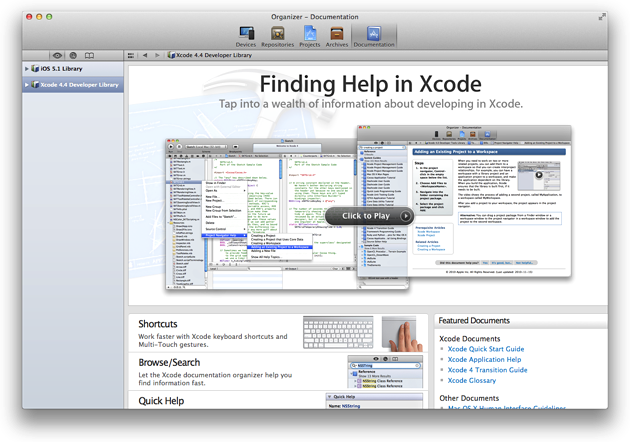Open the Xcode 4 Transition Guide link
This screenshot has height=442, width=630.
[487, 370]
